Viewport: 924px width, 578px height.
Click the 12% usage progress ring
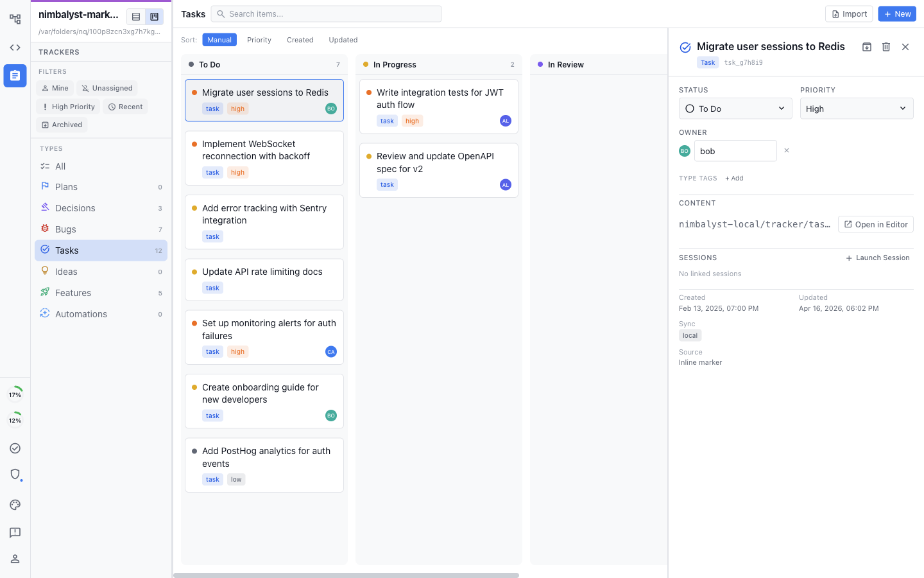(x=15, y=419)
